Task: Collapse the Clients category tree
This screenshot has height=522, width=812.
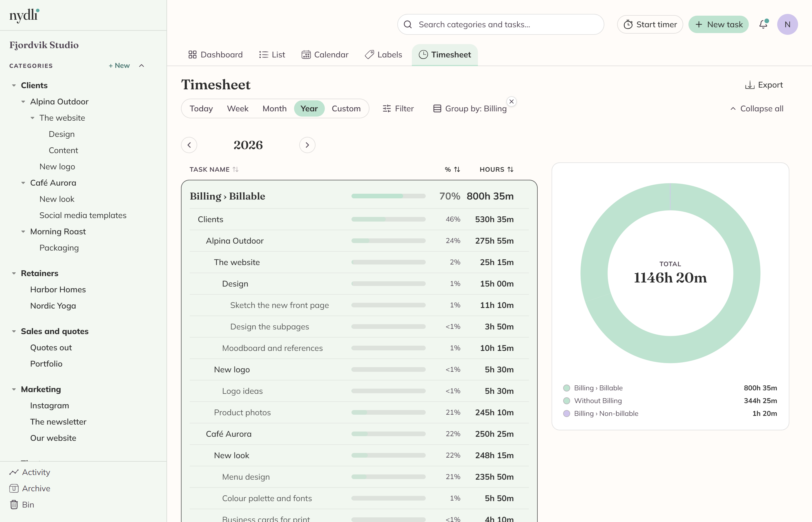Action: pyautogui.click(x=14, y=86)
